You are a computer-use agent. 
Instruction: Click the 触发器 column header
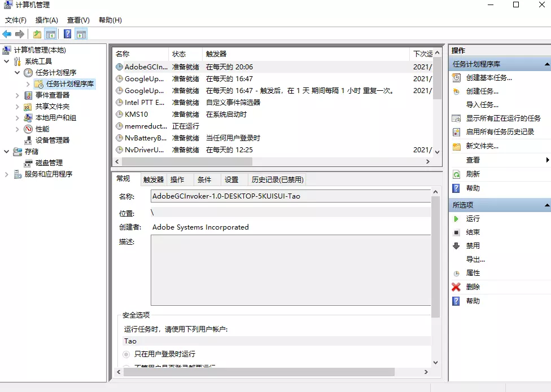pos(306,54)
